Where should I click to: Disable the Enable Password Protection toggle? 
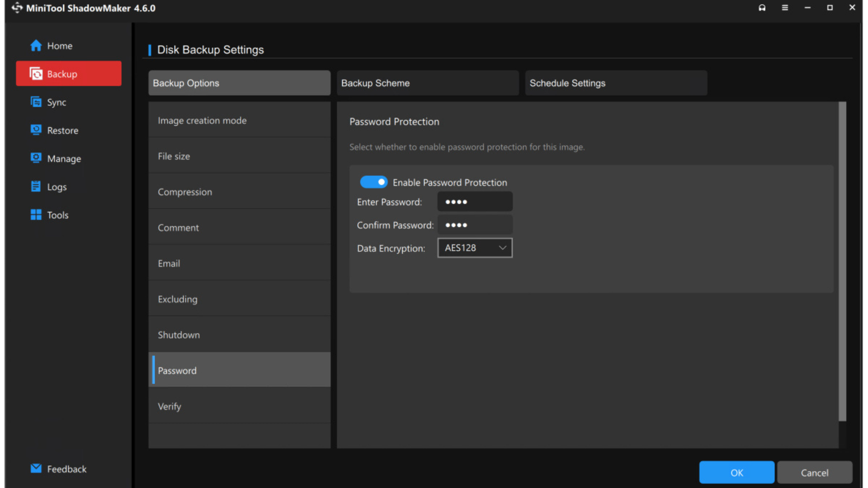coord(373,182)
